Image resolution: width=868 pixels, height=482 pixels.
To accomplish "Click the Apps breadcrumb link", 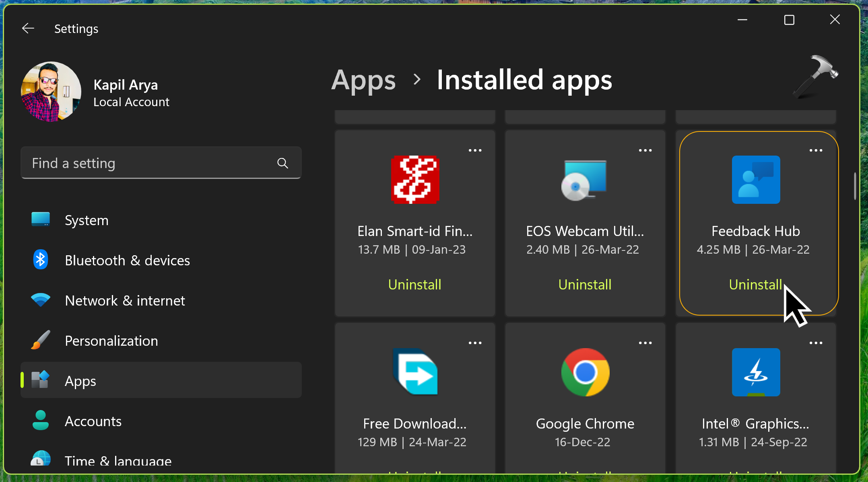I will [363, 80].
